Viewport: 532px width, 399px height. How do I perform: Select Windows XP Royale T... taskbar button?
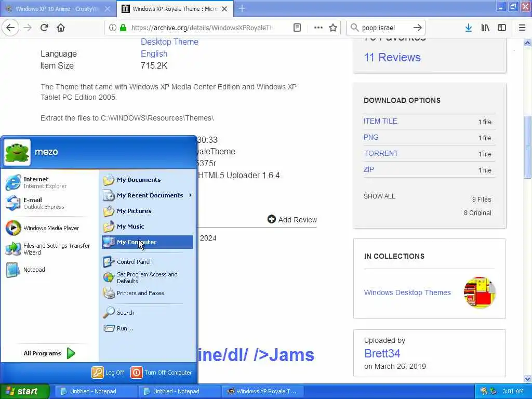point(262,391)
